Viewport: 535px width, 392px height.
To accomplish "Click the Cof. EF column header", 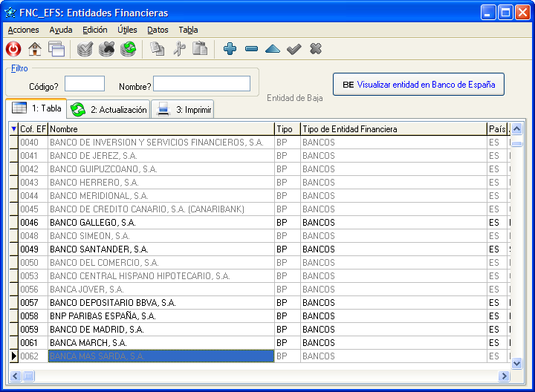I will (33, 129).
